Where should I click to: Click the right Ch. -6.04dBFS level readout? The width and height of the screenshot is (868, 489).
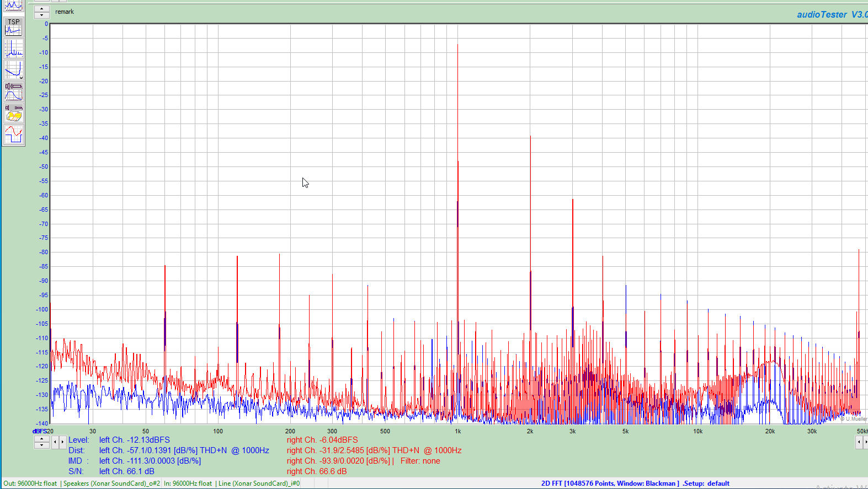click(x=322, y=440)
